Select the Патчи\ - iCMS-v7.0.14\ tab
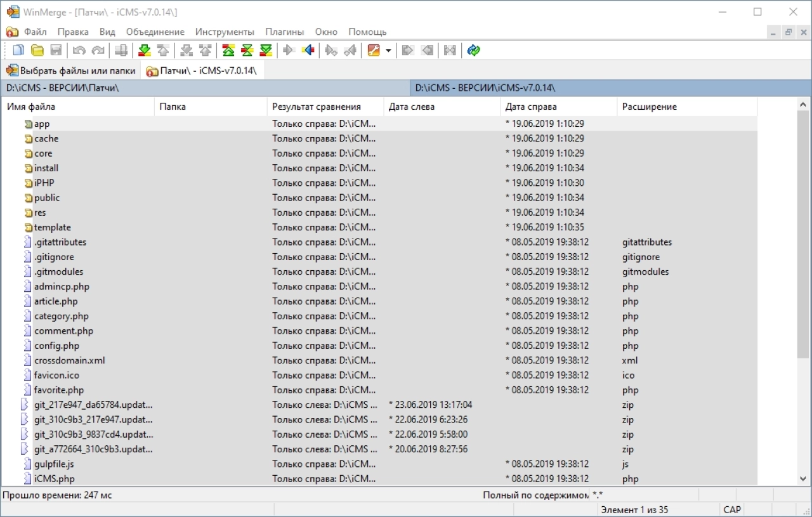 [x=202, y=70]
